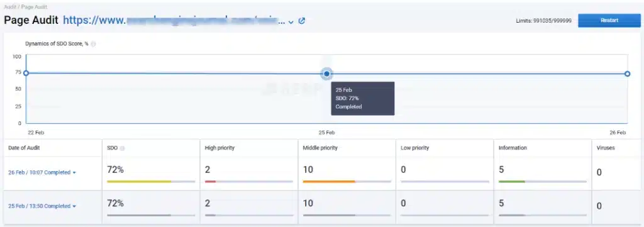The image size is (644, 227).
Task: Click the orange Middle priority bar for 26 Feb
Action: [329, 181]
